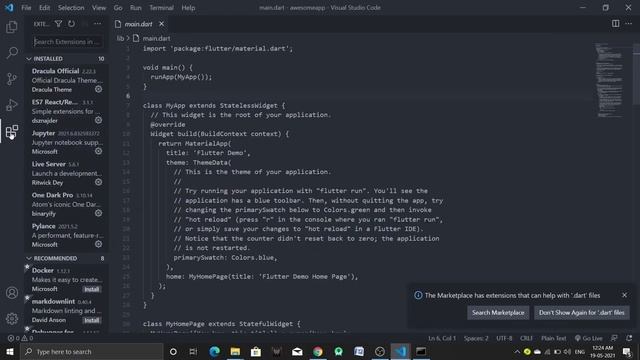Select the main.dart editor tab
The image size is (640, 360).
point(139,24)
